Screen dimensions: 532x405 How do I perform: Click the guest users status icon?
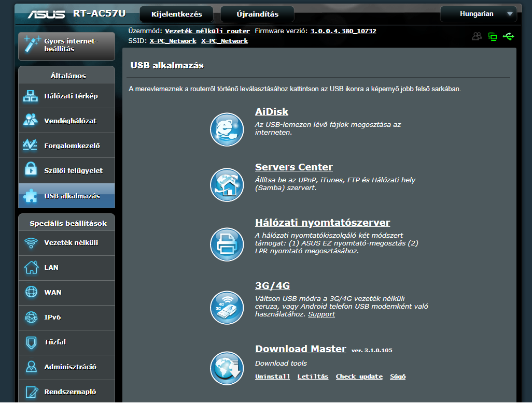(x=477, y=36)
